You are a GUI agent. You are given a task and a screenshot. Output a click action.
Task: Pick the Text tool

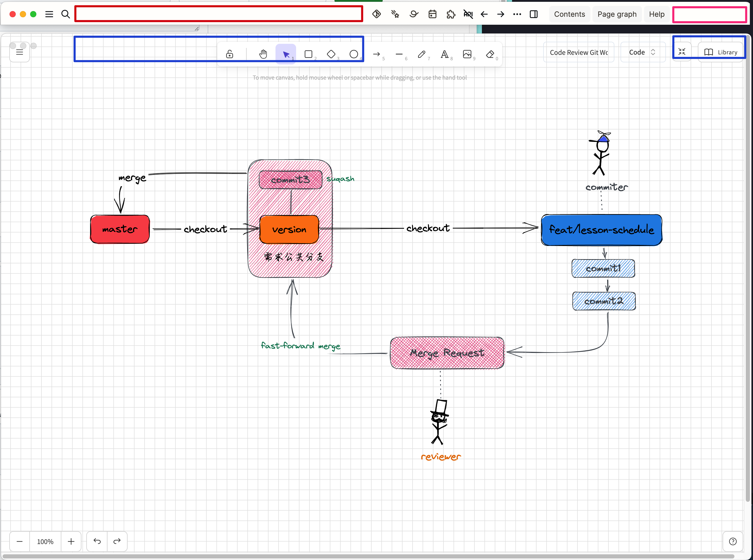[445, 54]
